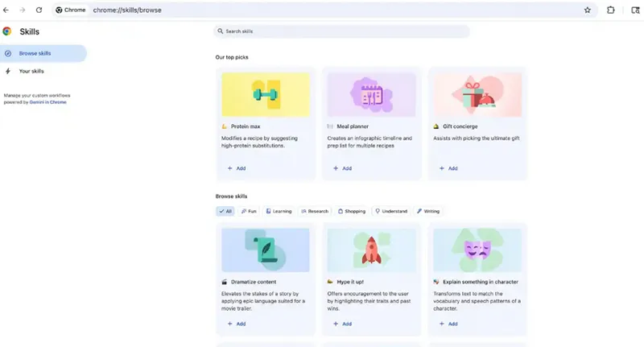Image resolution: width=644 pixels, height=347 pixels.
Task: Open the Dramatize content scroll thumbnail
Action: pyautogui.click(x=266, y=250)
